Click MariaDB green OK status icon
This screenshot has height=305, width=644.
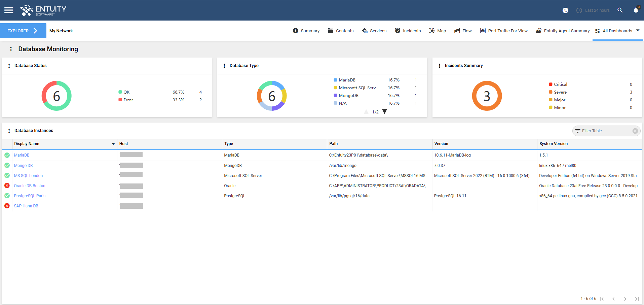(7, 155)
